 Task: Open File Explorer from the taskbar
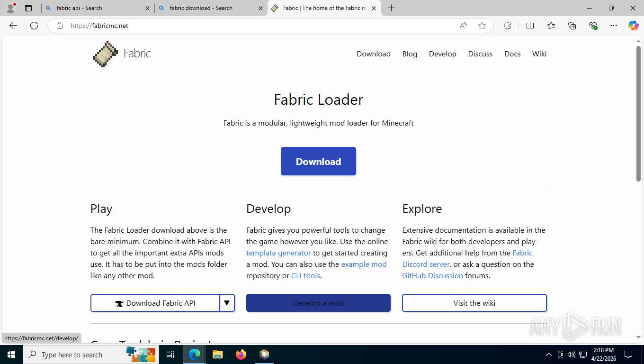[217, 355]
